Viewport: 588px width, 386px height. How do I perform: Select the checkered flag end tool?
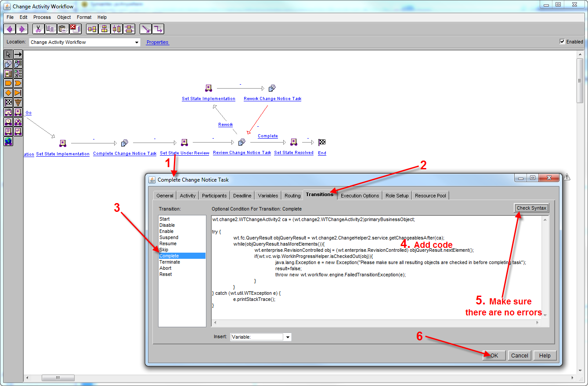[x=8, y=103]
